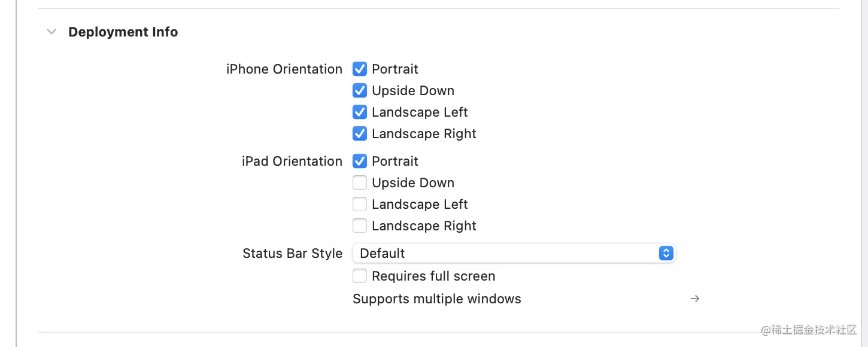Uncheck iPhone Landscape Left orientation
This screenshot has height=347, width=868.
click(360, 112)
